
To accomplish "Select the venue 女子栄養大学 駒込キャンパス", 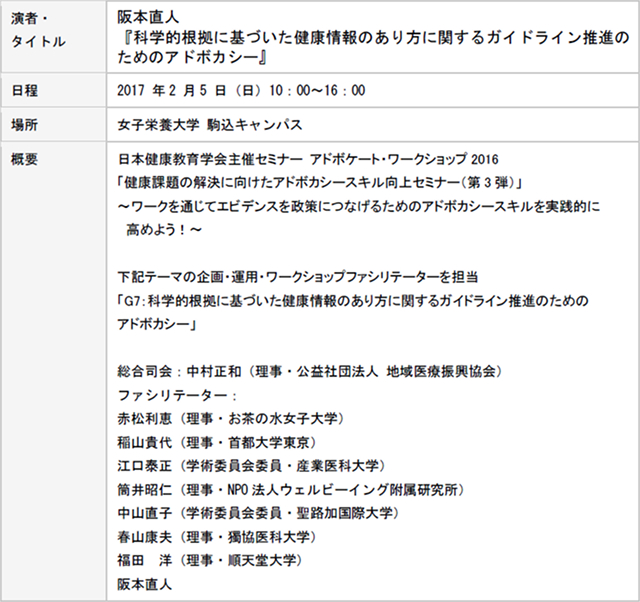I will click(x=210, y=126).
